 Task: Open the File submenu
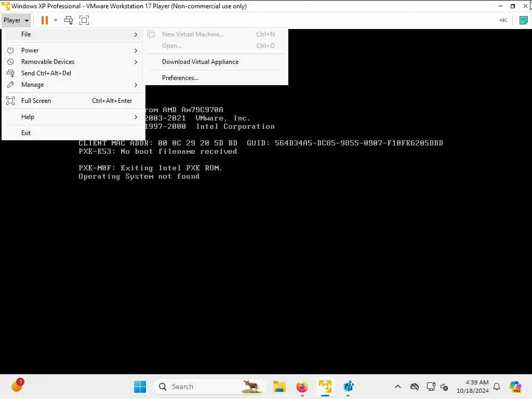click(x=73, y=34)
